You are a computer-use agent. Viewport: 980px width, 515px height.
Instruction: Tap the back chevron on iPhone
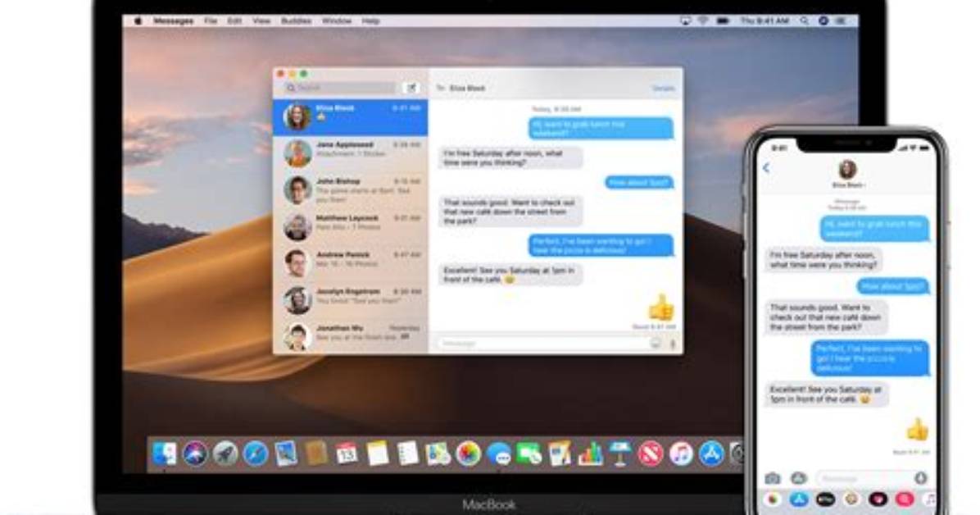(x=766, y=168)
